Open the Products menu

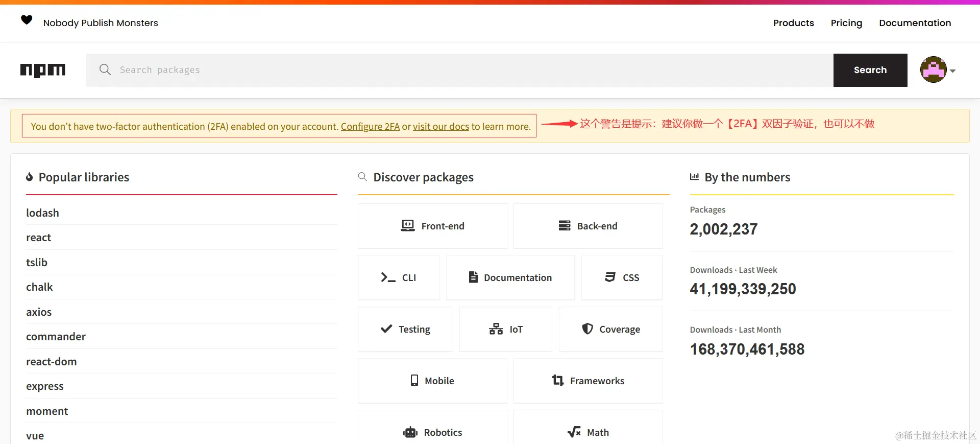click(x=794, y=23)
